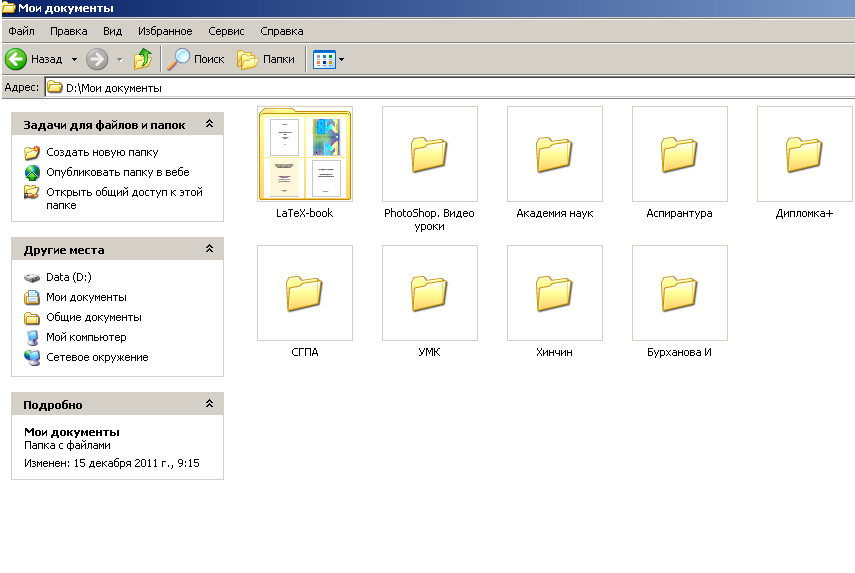Open the Справка menu
Screen dimensions: 855x573
(x=281, y=31)
